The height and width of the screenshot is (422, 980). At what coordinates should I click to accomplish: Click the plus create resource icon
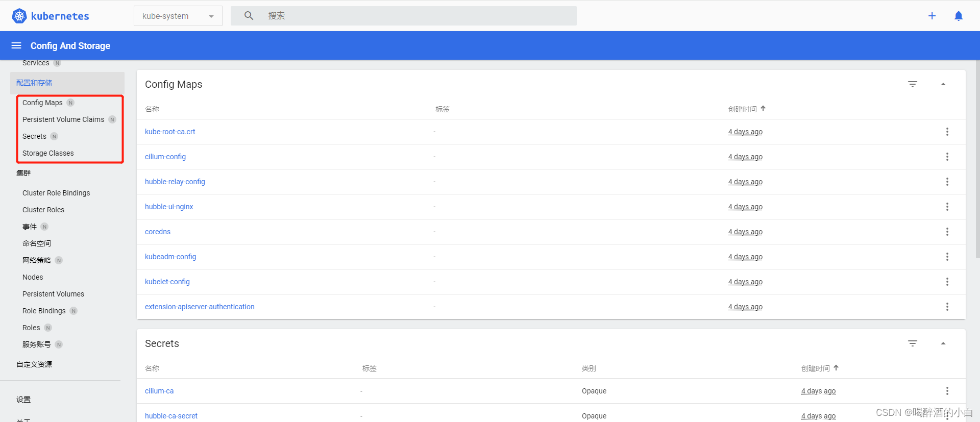(x=932, y=16)
